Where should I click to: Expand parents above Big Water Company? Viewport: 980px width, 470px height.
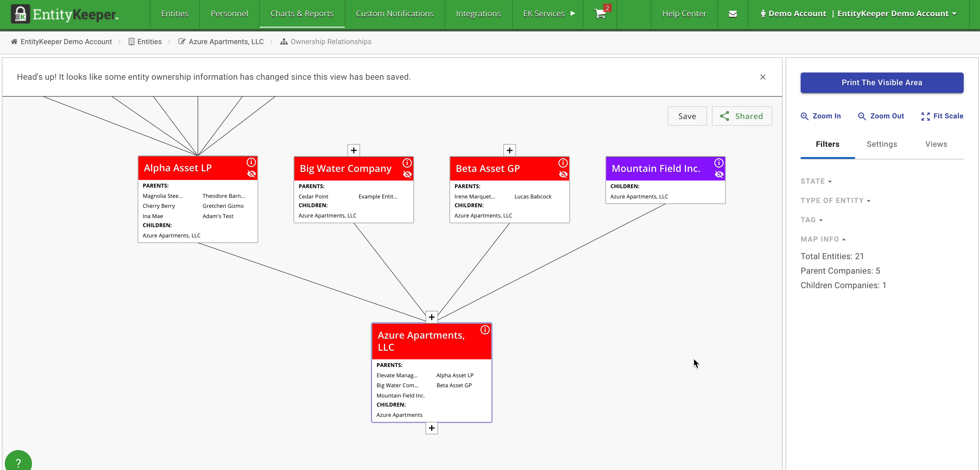(x=354, y=150)
